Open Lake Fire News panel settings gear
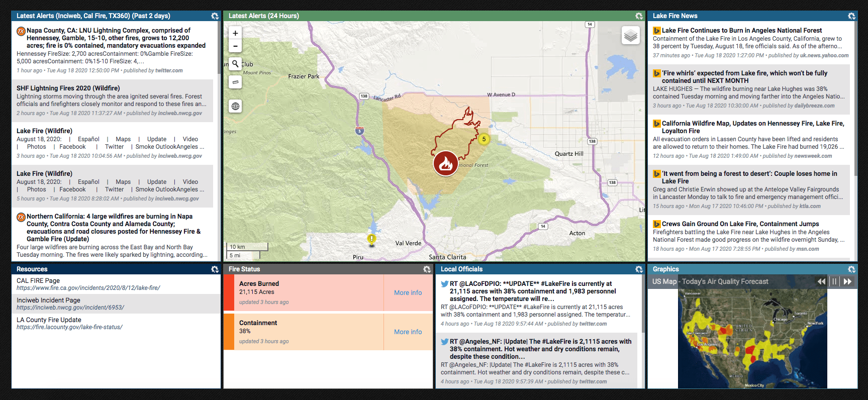 pos(851,16)
